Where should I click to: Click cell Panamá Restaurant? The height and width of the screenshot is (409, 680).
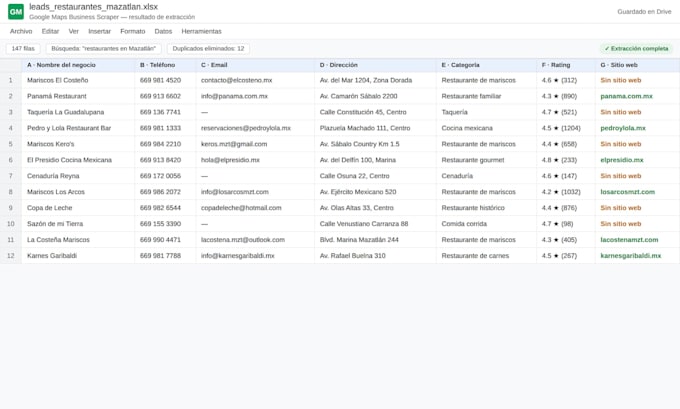pyautogui.click(x=78, y=96)
